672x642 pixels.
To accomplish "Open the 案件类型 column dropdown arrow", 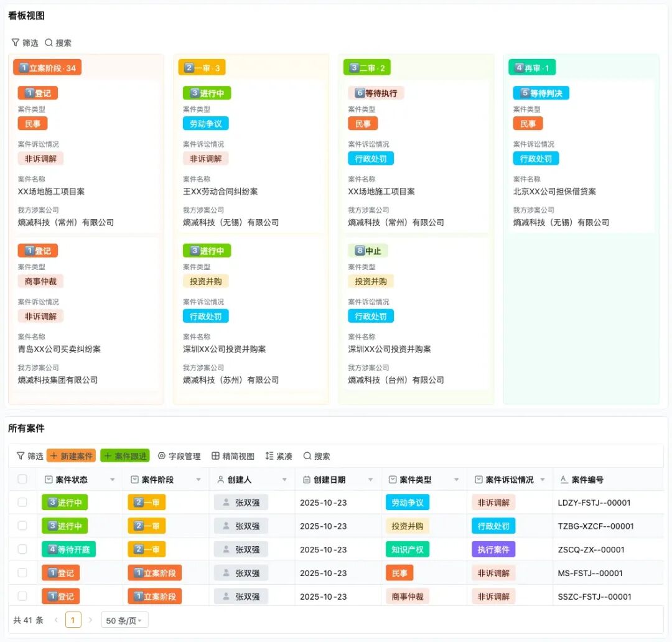I will (x=457, y=480).
